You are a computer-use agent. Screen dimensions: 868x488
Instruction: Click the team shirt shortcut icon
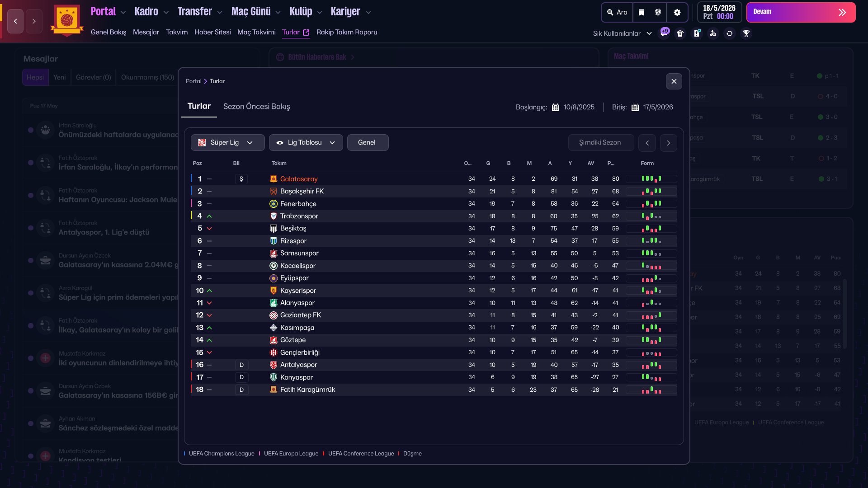pos(680,33)
